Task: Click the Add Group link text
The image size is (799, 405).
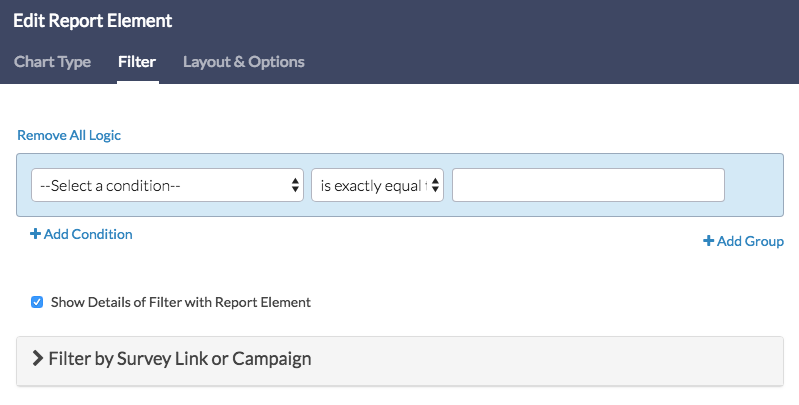Action: (x=750, y=241)
